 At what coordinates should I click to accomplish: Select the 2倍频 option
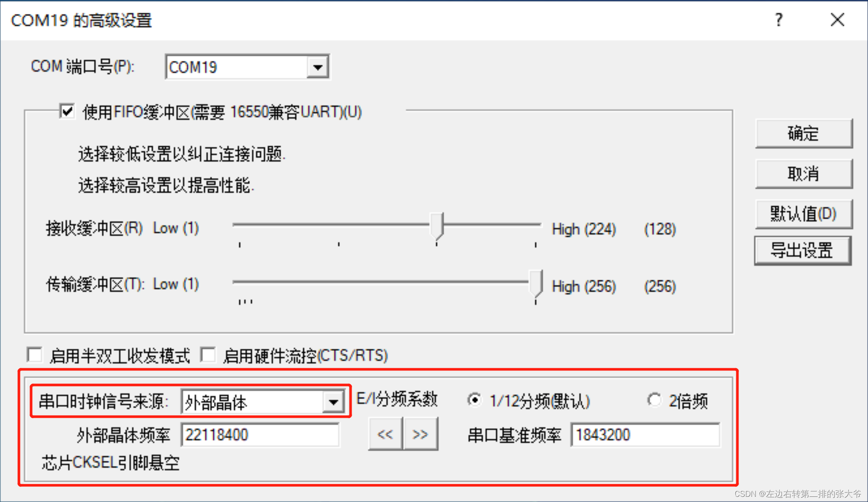[x=654, y=400]
